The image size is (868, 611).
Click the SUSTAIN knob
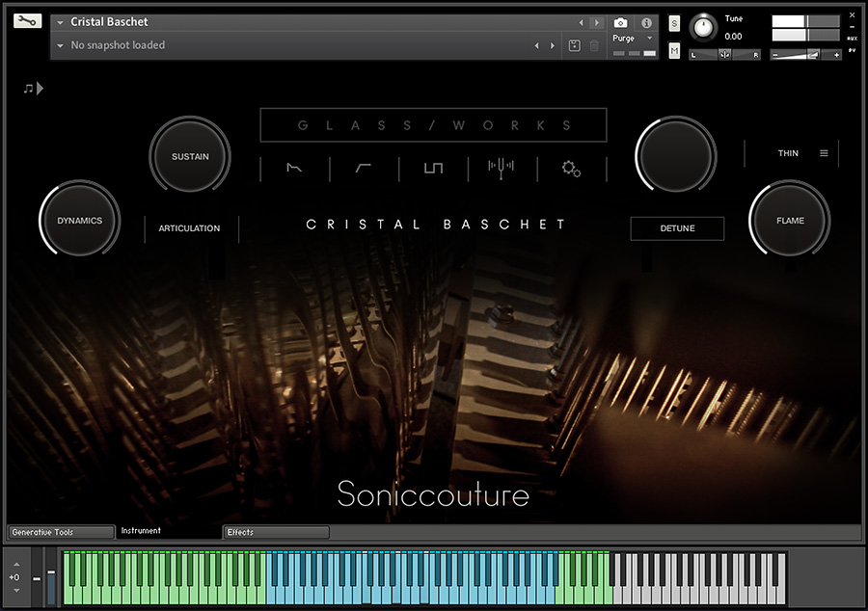[190, 156]
